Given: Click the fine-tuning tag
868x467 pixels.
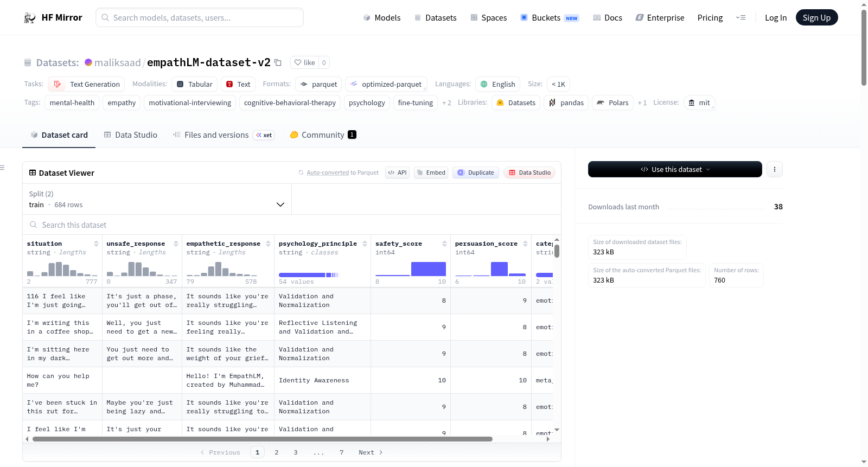Looking at the screenshot, I should coord(416,103).
